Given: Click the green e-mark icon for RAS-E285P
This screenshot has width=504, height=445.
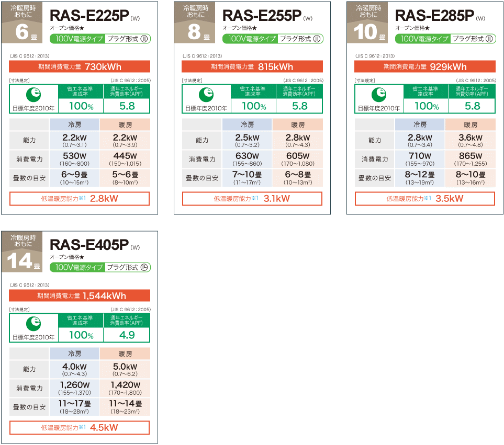Looking at the screenshot, I should (x=379, y=95).
